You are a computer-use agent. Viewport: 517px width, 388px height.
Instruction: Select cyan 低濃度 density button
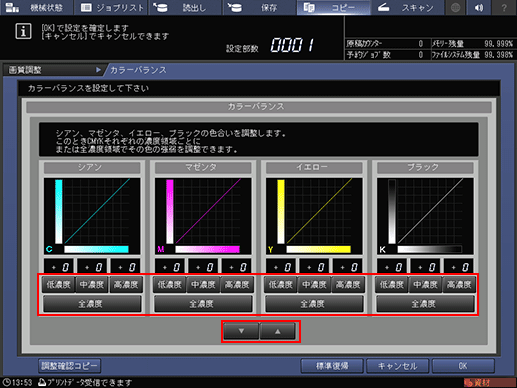coord(58,285)
